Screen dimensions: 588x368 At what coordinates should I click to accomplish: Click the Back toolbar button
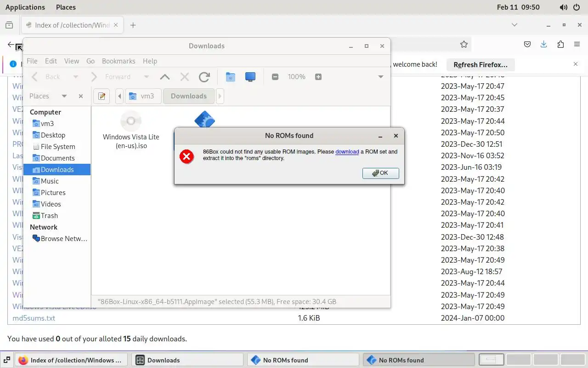click(x=46, y=77)
